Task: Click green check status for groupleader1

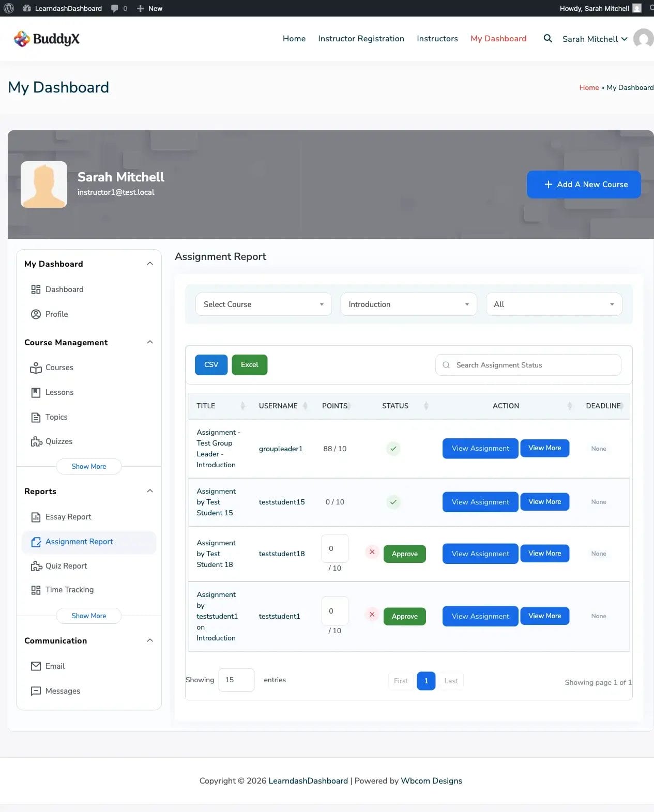Action: click(x=393, y=449)
